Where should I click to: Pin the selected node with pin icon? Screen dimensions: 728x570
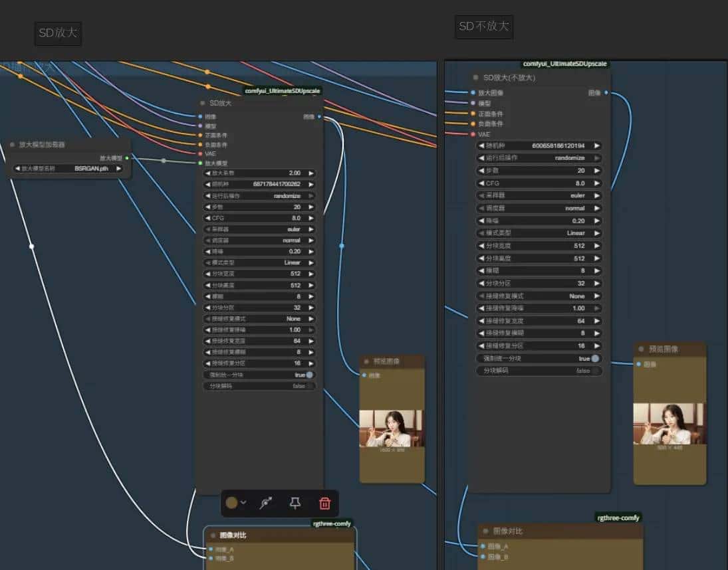(295, 503)
